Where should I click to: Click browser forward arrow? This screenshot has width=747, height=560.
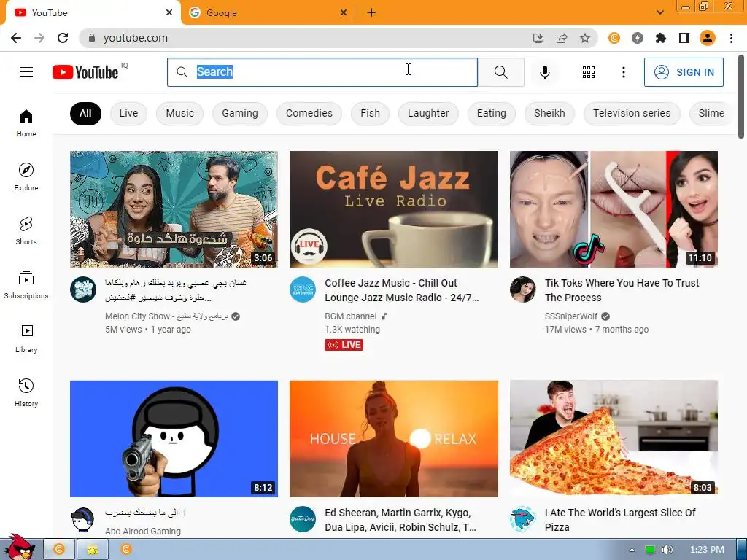pos(39,38)
